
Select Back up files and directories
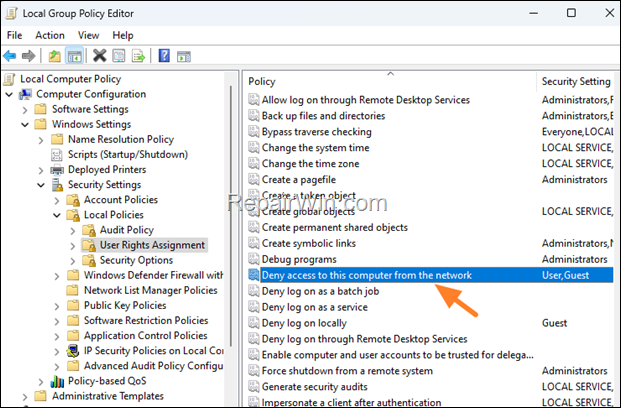[x=323, y=116]
